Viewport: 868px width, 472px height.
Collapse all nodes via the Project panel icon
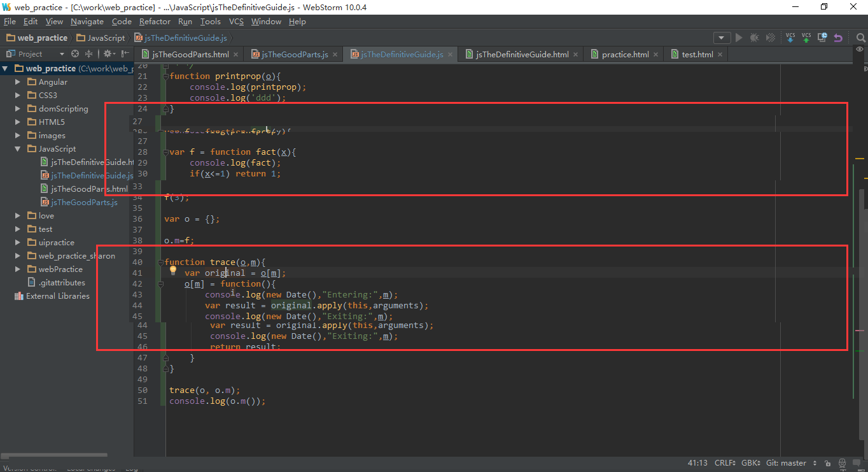point(89,54)
